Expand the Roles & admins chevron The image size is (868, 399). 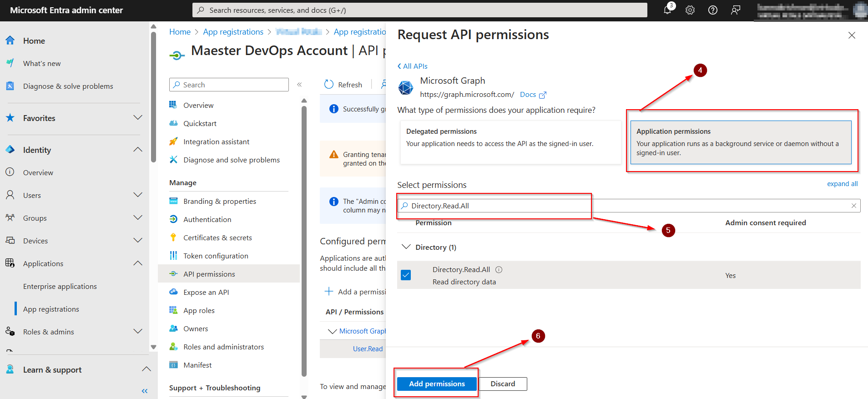[x=138, y=332]
